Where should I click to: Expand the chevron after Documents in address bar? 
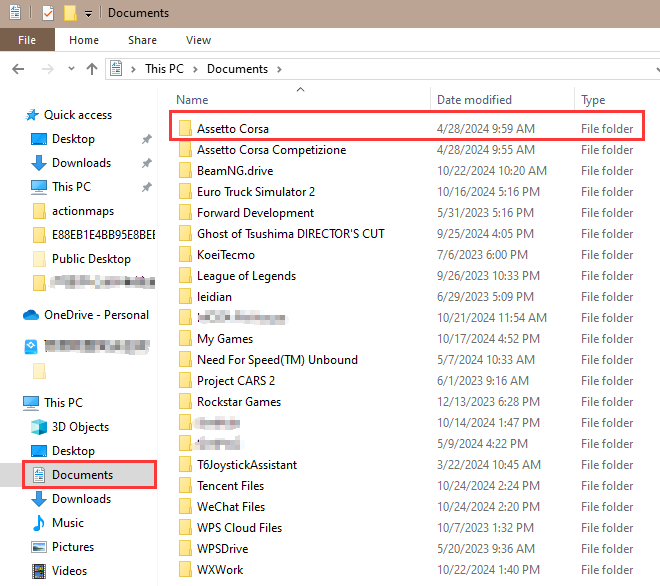[279, 69]
